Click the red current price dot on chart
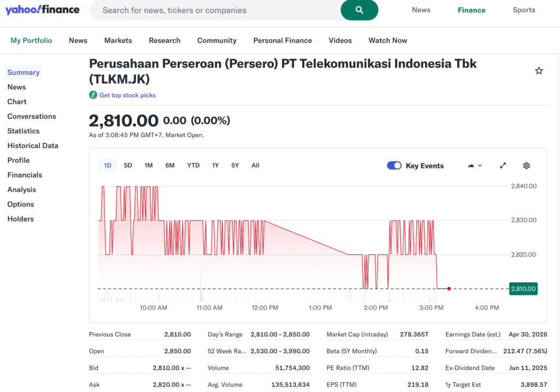 coord(449,289)
